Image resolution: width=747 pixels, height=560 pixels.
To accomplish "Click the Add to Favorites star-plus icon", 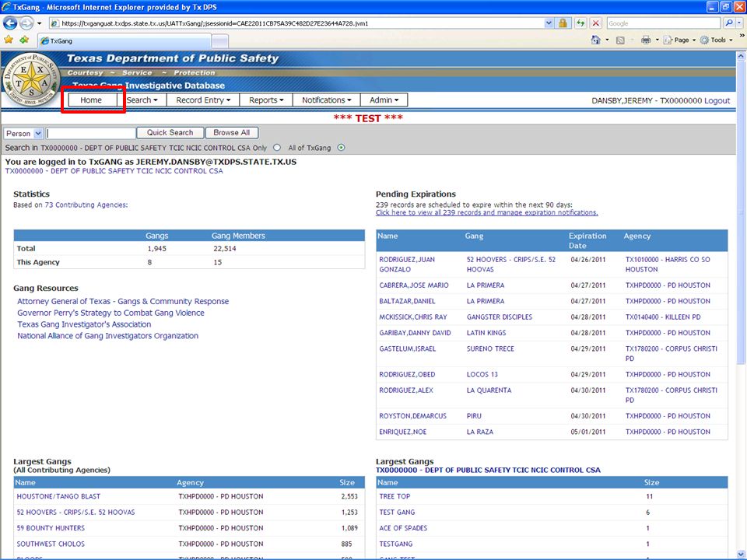I will point(24,40).
